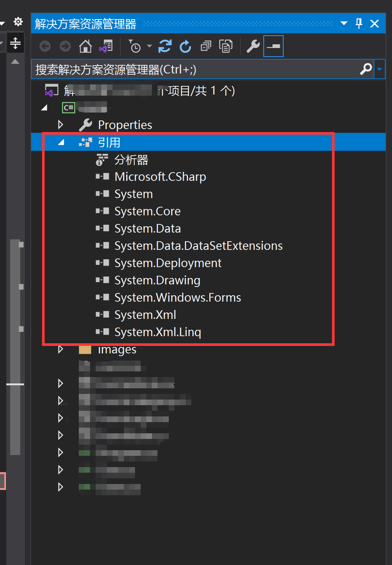Click the Home icon in Solution Explorer toolbar

pos(86,47)
